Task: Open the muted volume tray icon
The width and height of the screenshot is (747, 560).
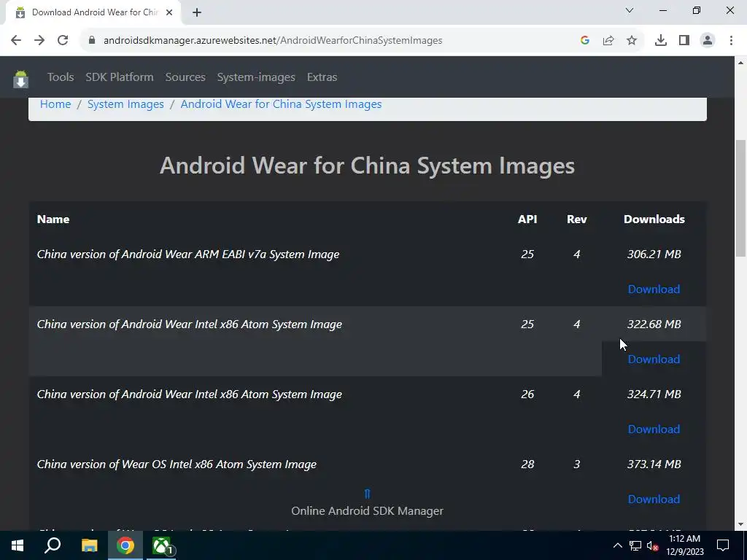Action: [x=653, y=545]
